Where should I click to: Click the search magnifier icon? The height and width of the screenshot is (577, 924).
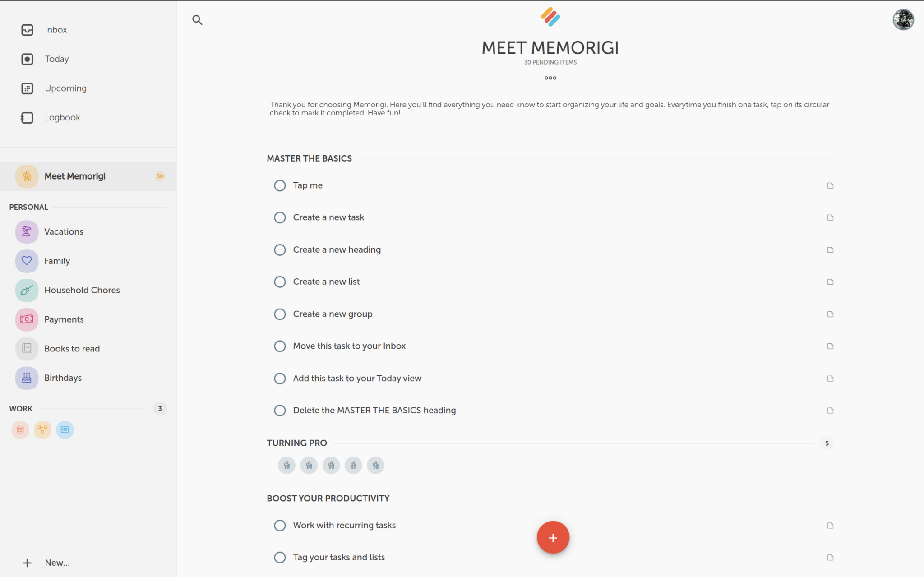197,20
